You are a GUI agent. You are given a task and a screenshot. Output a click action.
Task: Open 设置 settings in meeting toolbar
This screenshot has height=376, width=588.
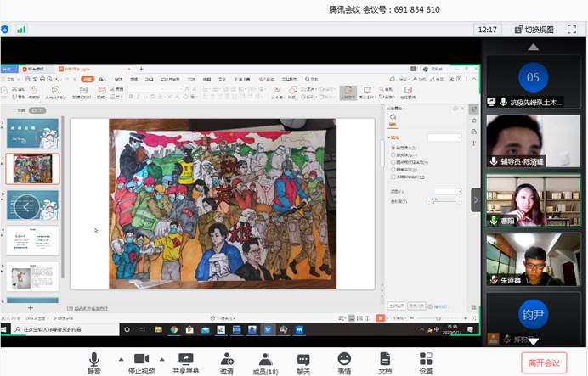tap(426, 363)
